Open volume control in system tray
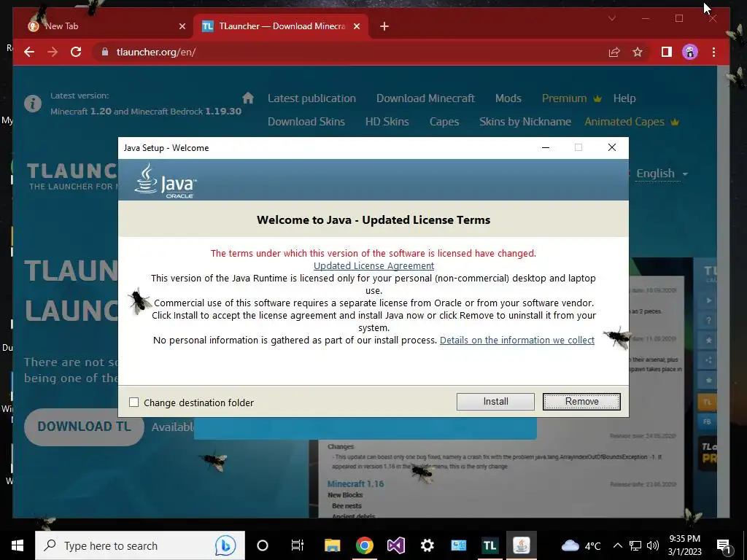The image size is (747, 560). click(653, 545)
